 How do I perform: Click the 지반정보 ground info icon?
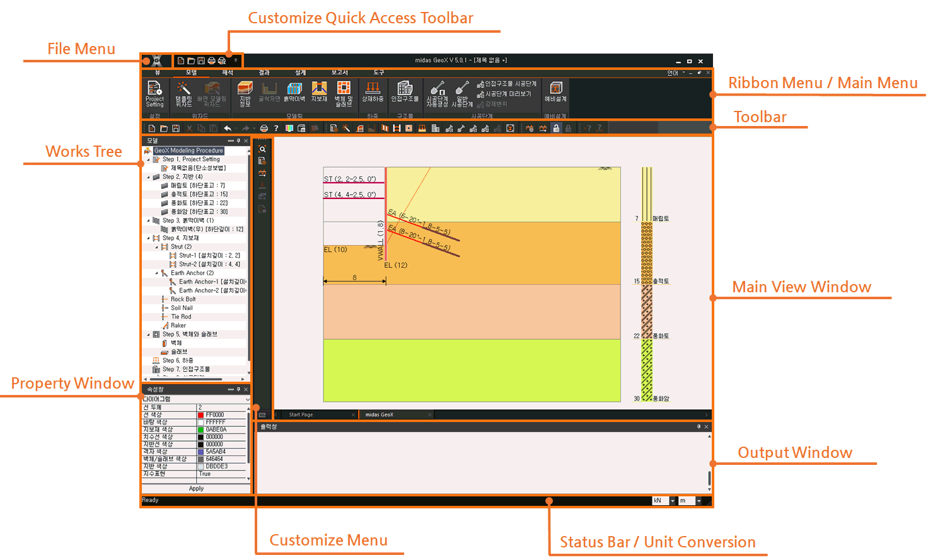pos(245,93)
